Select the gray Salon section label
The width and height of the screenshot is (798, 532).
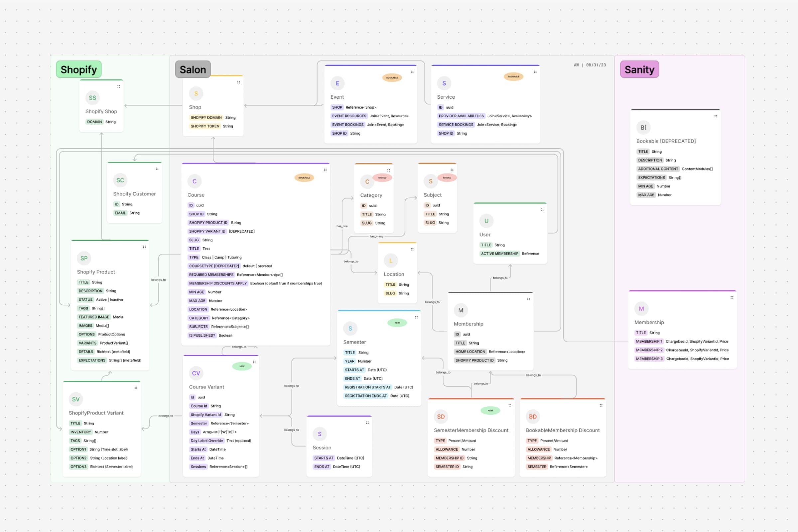[193, 69]
